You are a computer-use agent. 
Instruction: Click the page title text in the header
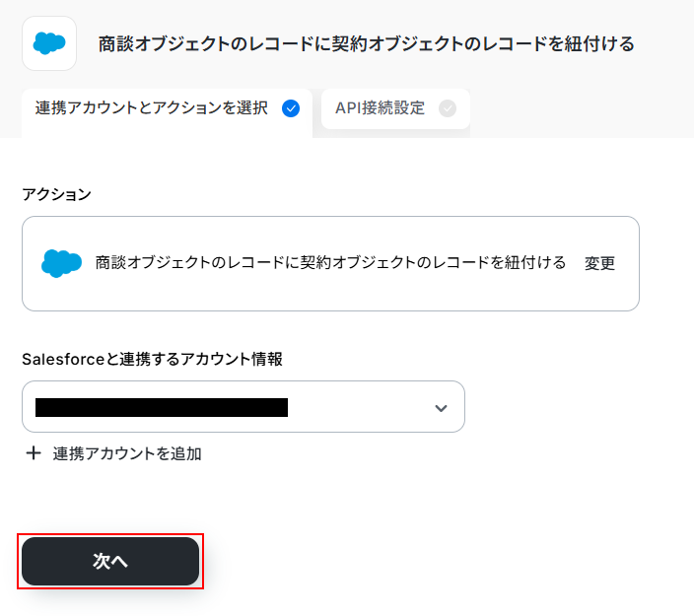tap(366, 43)
